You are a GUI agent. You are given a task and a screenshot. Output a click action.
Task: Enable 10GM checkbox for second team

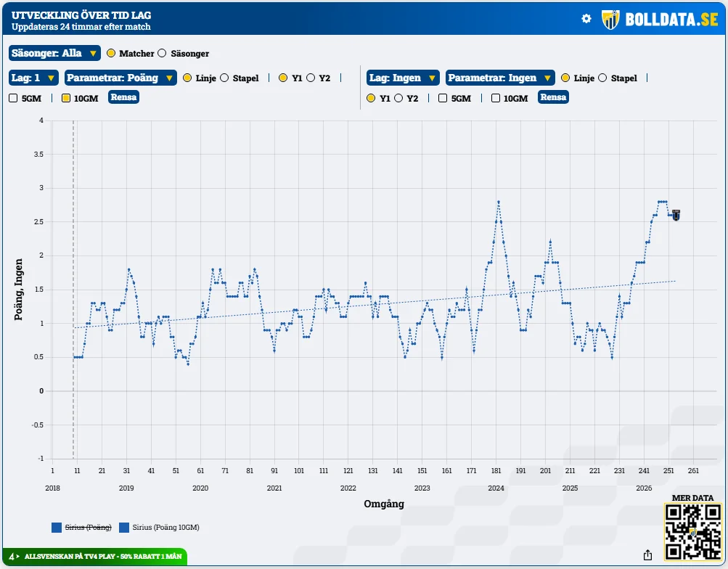(496, 99)
